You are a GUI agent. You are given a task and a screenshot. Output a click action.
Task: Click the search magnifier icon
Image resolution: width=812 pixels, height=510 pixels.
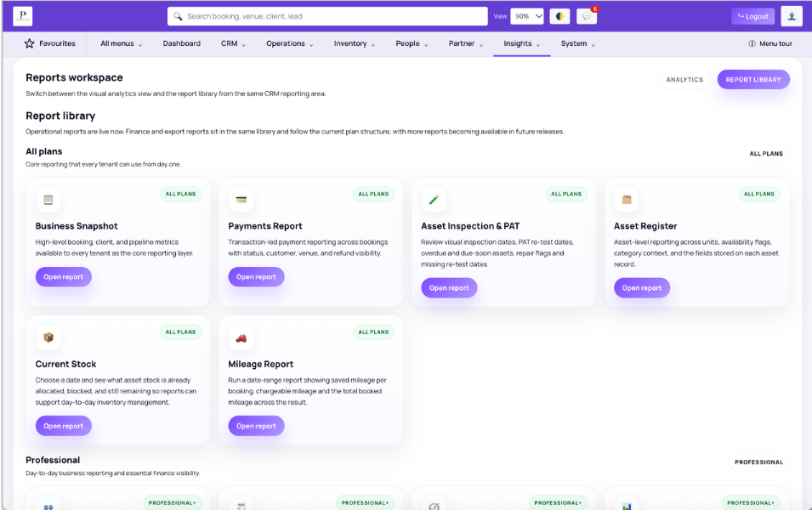point(178,16)
